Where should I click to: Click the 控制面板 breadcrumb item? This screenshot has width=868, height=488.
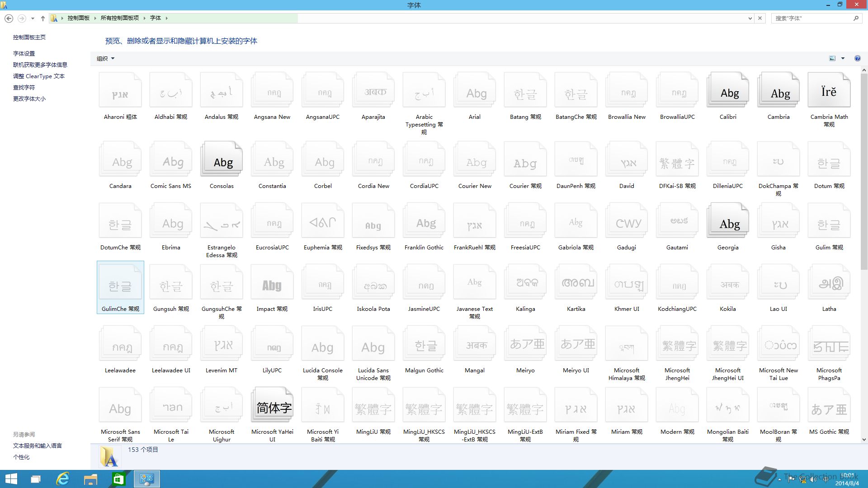pyautogui.click(x=79, y=18)
